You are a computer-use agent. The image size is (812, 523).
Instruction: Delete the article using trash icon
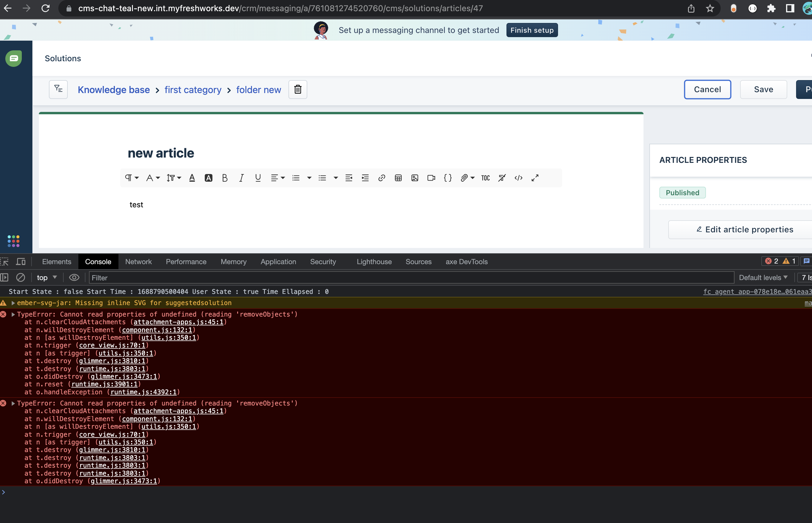tap(298, 90)
